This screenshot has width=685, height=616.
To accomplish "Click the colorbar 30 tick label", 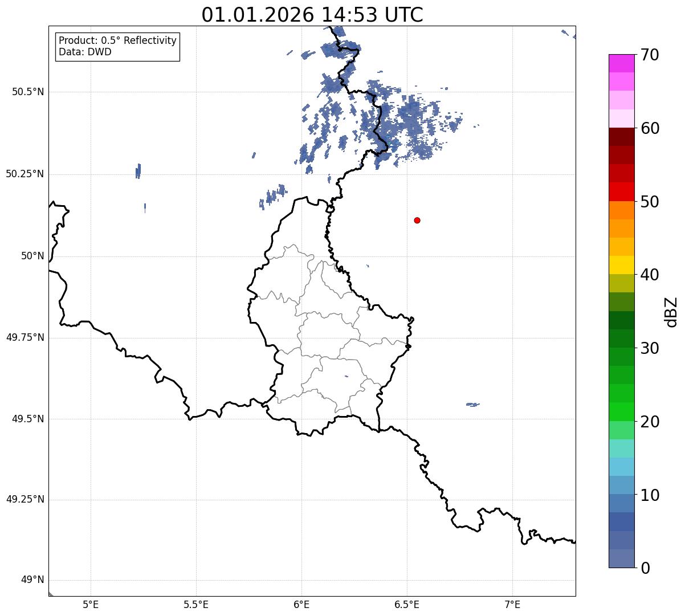I will click(650, 348).
